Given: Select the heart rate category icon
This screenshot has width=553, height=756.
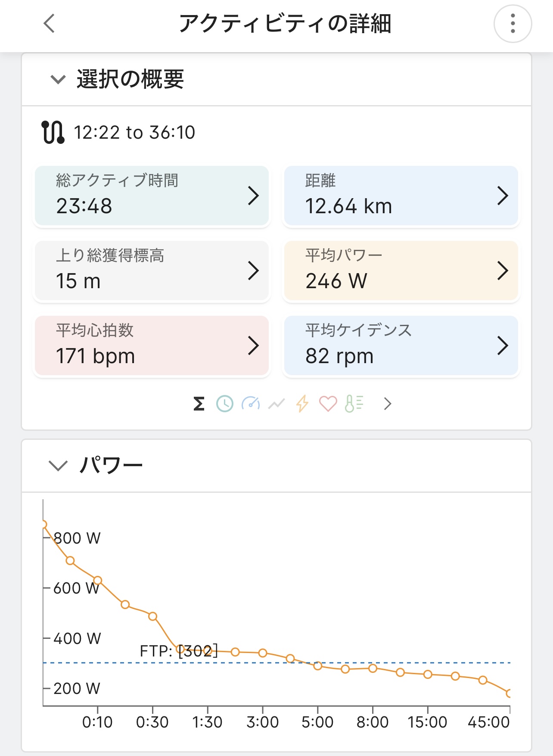Looking at the screenshot, I should tap(328, 404).
